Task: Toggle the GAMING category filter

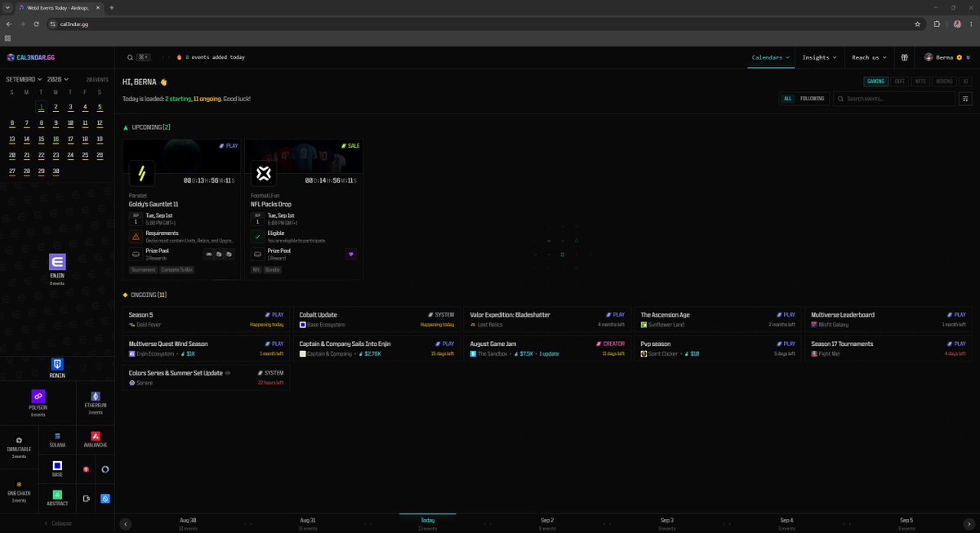Action: tap(876, 82)
